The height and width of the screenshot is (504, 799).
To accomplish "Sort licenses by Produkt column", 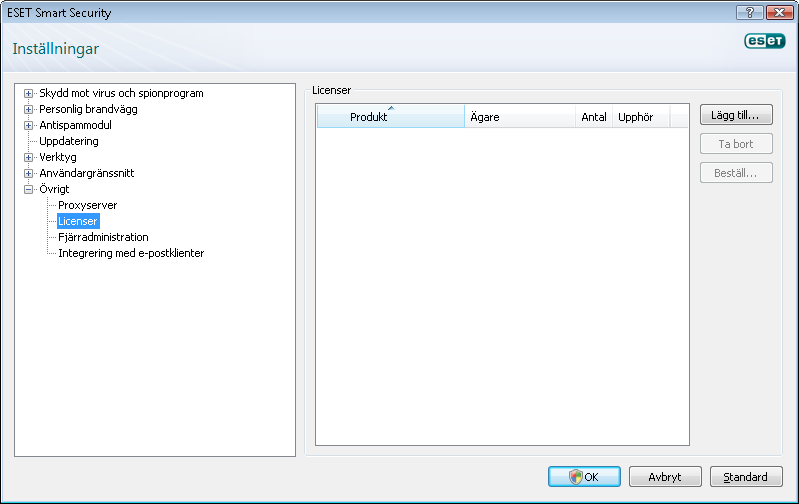I will tap(390, 116).
